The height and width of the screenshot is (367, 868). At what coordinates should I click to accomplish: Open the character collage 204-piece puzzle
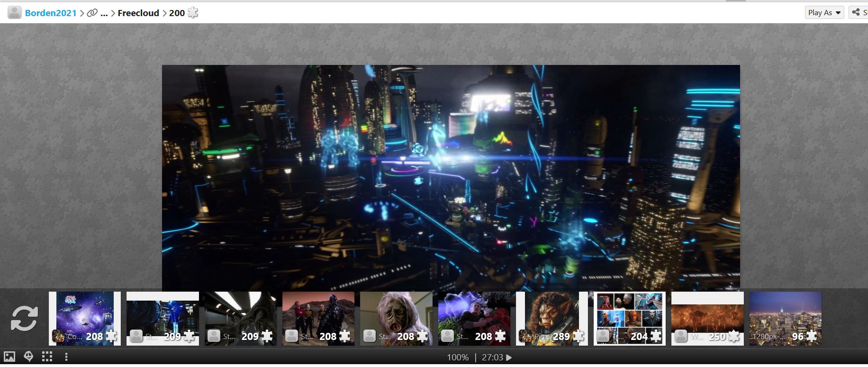coord(630,318)
